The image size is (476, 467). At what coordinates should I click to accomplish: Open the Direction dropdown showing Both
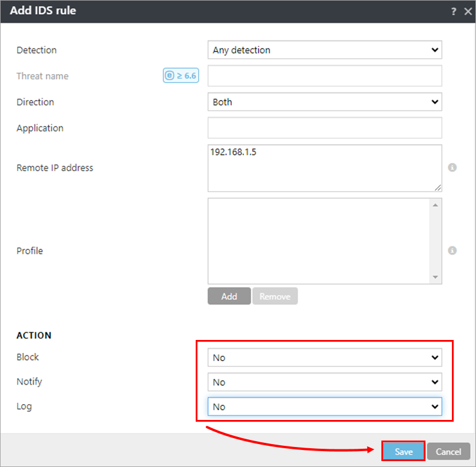coord(324,102)
